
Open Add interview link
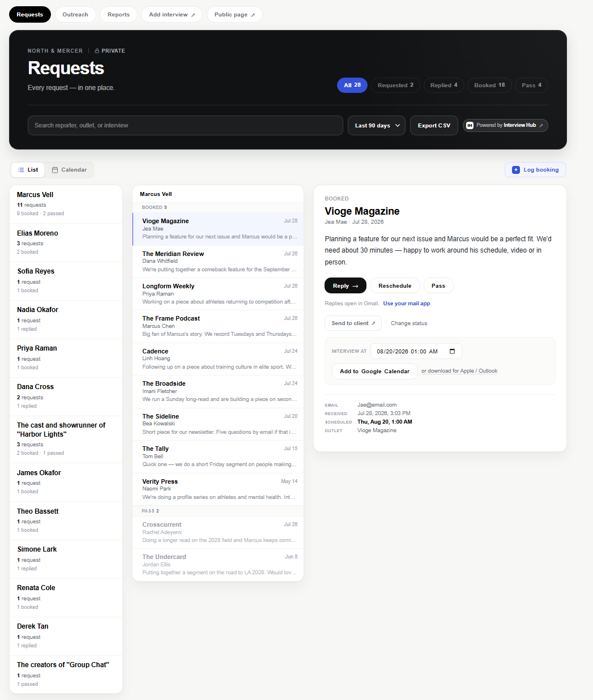point(172,15)
